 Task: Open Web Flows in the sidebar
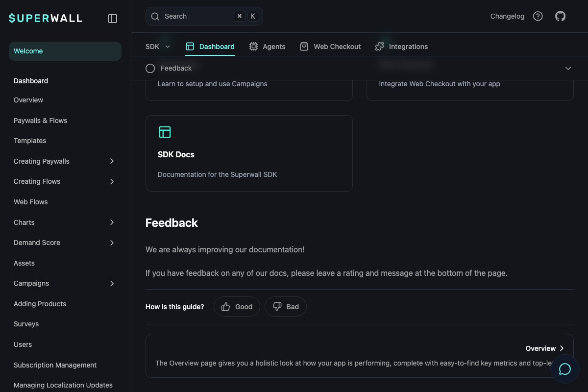[30, 202]
